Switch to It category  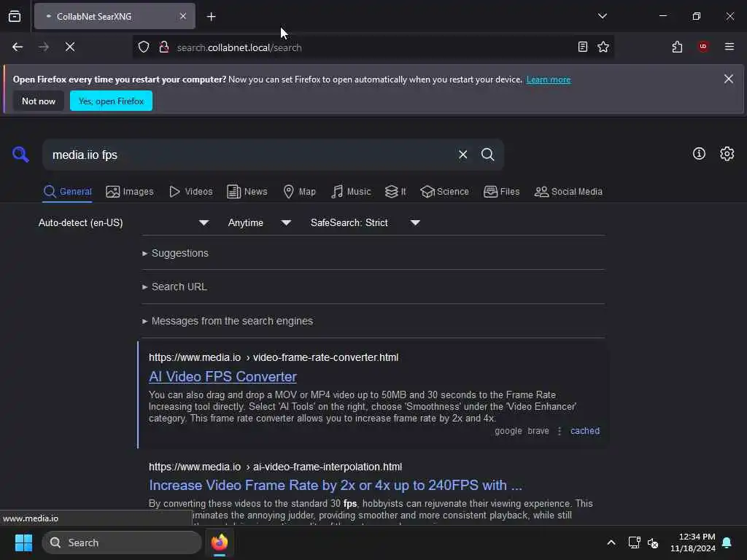395,192
